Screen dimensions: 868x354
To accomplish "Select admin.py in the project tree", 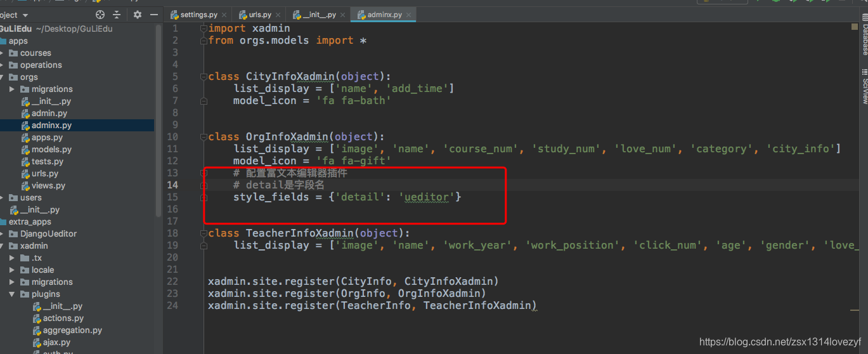I will (49, 114).
